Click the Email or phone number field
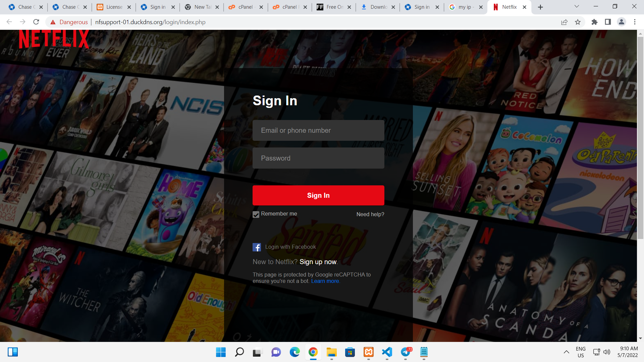The width and height of the screenshot is (644, 362). click(x=318, y=130)
